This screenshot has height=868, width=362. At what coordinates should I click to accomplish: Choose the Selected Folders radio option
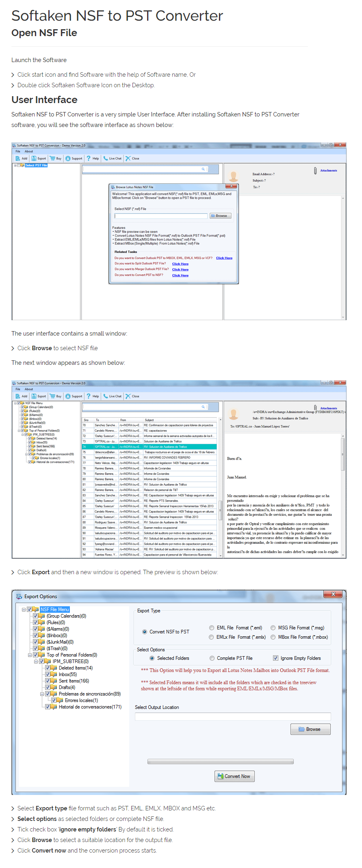point(152,658)
